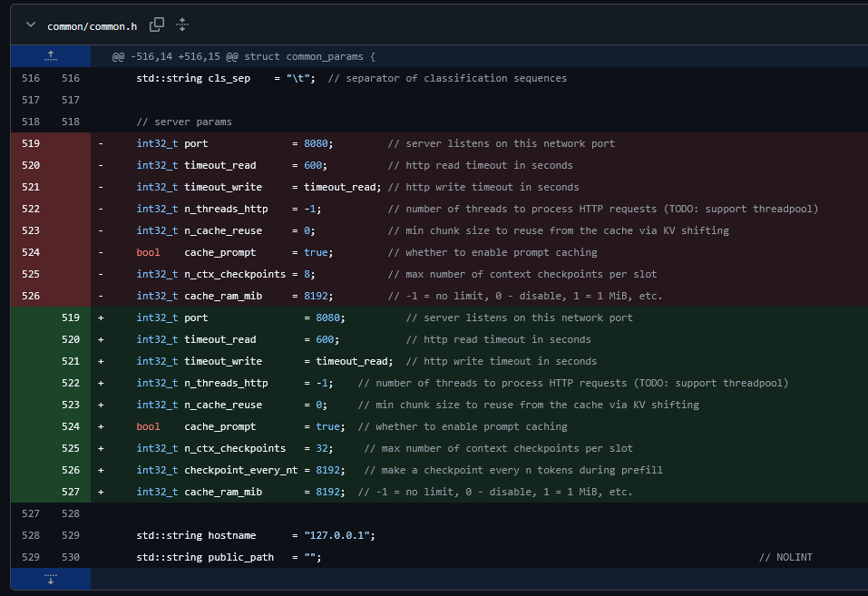Copy the common/common.h file path
The height and width of the screenshot is (596, 868).
(x=157, y=24)
